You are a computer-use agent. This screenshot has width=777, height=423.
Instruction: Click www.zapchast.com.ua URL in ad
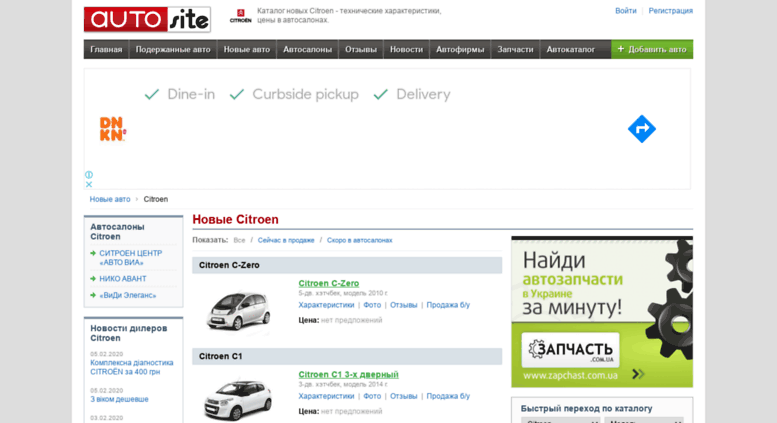[570, 375]
